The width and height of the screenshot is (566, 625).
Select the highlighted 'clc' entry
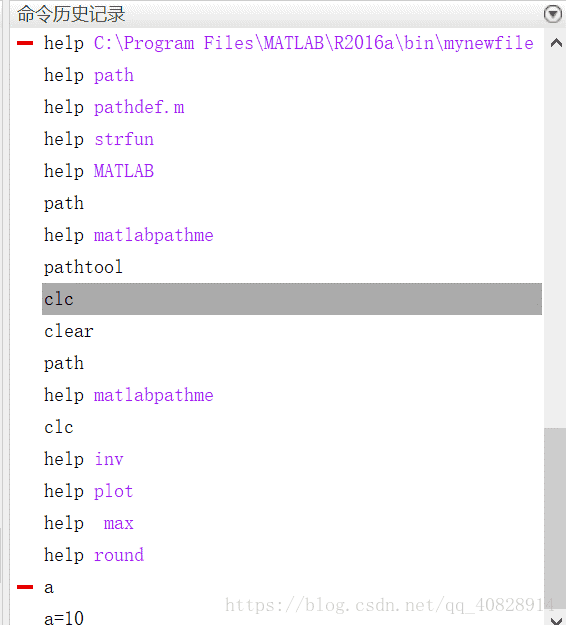(292, 299)
